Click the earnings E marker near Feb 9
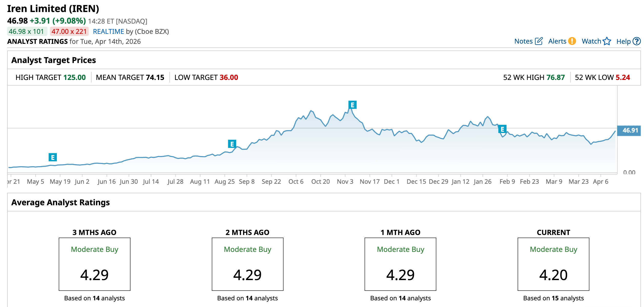 point(502,129)
